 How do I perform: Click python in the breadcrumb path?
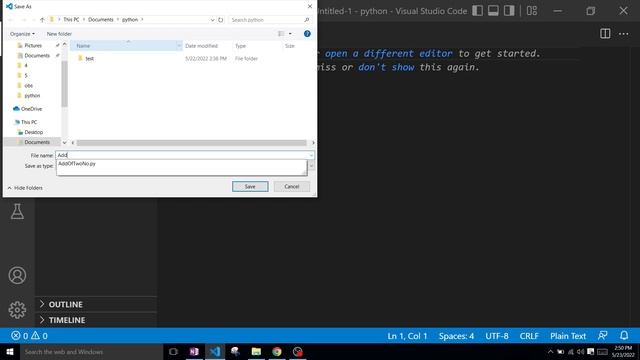point(130,20)
